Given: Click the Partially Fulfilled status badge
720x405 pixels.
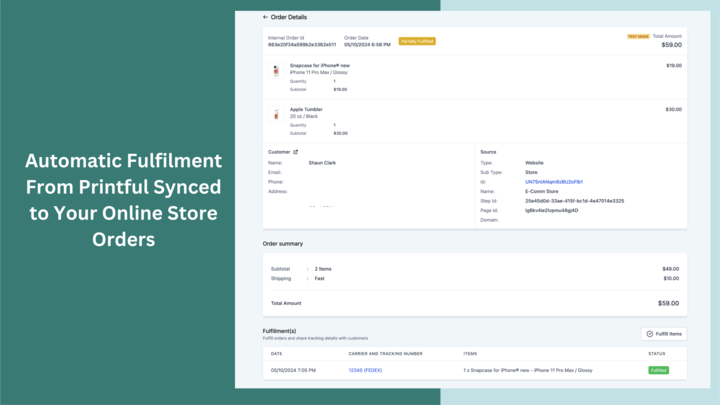Looking at the screenshot, I should pos(417,41).
